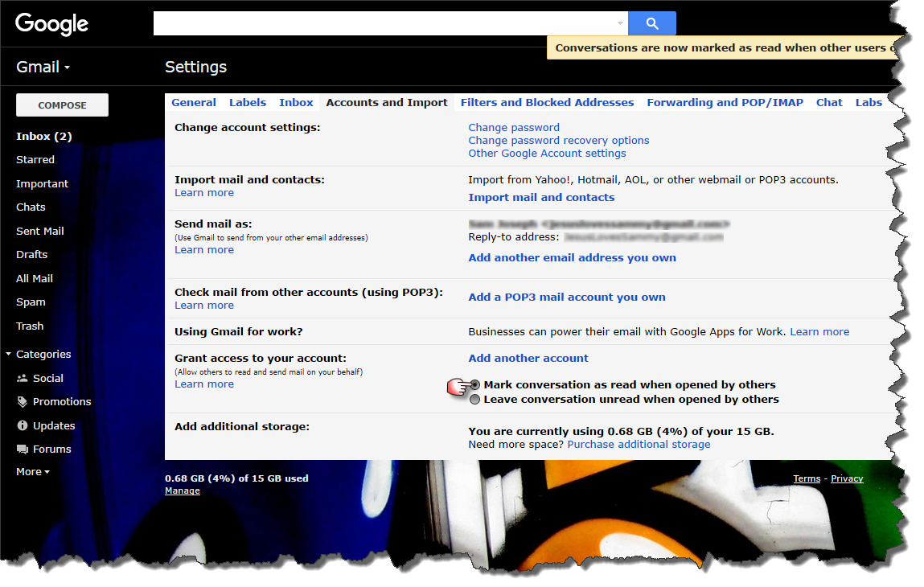Image resolution: width=924 pixels, height=587 pixels.
Task: Open Filters and Blocked Addresses tab
Action: [x=548, y=103]
